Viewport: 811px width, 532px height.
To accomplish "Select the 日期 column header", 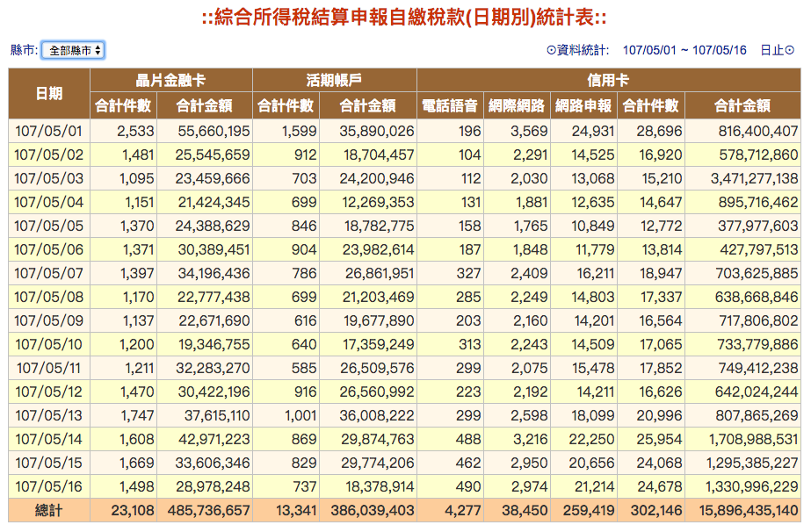I will point(48,93).
